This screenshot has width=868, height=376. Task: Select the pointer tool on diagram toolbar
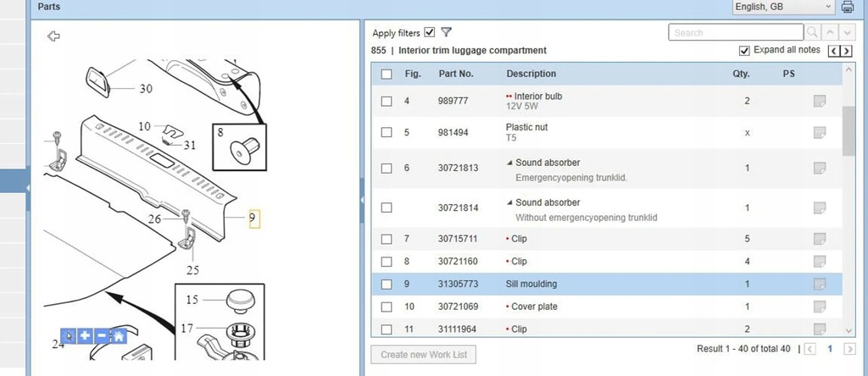coord(70,336)
